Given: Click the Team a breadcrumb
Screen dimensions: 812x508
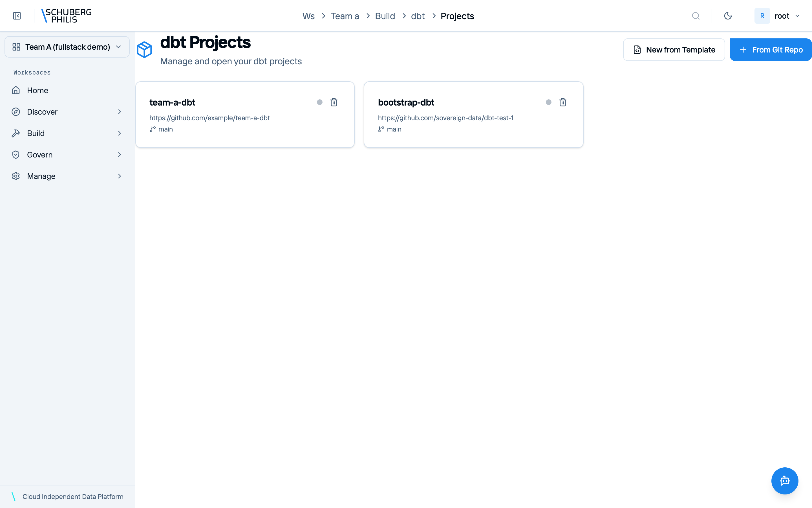Looking at the screenshot, I should (x=345, y=16).
